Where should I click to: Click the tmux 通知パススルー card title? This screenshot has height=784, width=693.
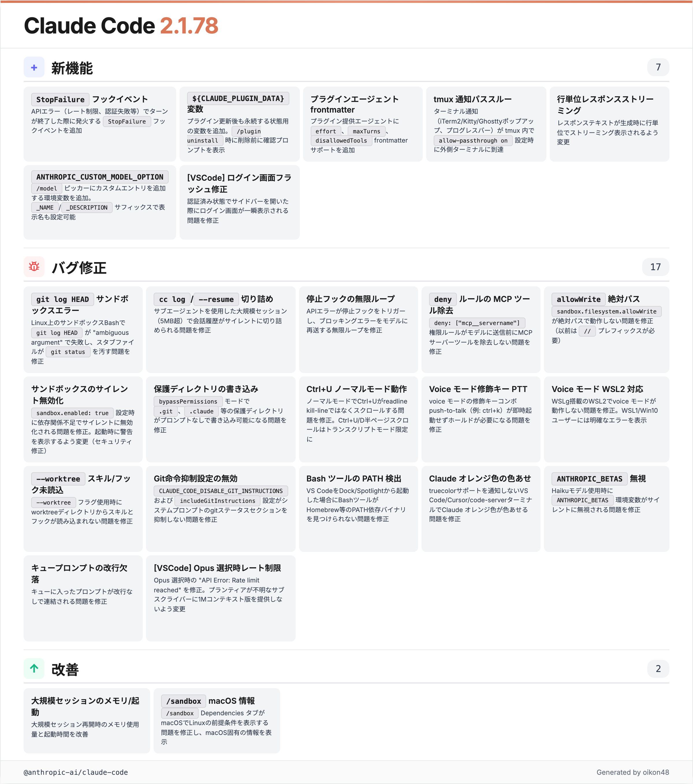click(x=472, y=99)
